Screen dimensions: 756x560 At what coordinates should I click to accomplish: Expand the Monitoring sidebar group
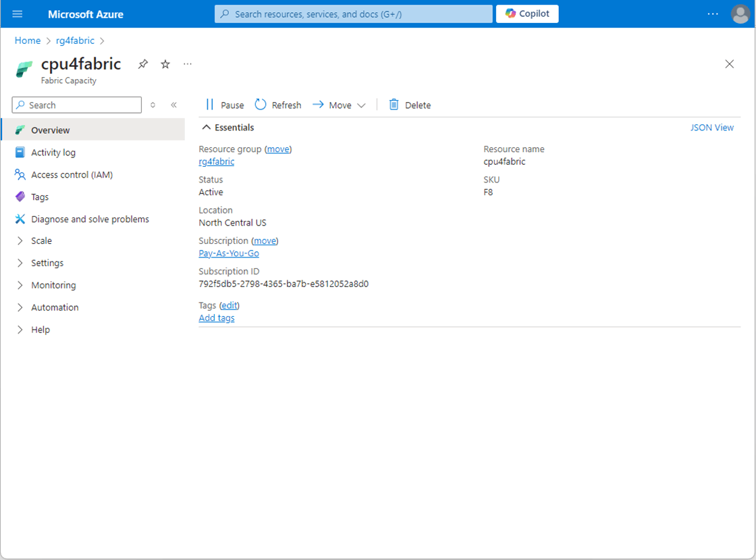click(x=53, y=285)
